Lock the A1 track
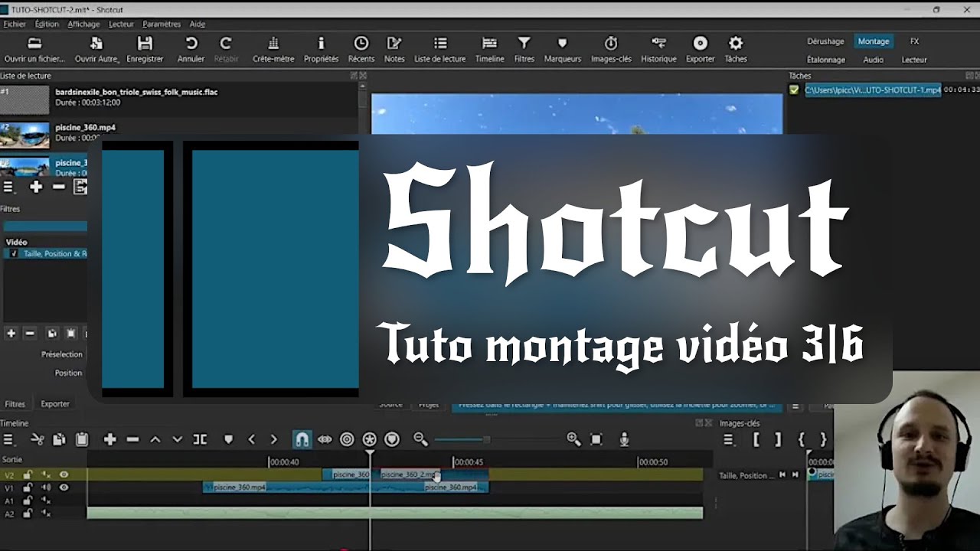 click(x=28, y=500)
